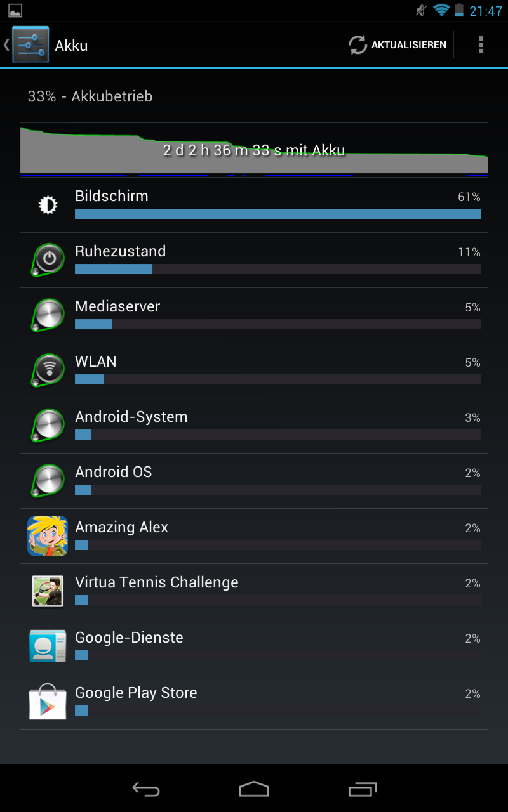Select the Android OS list entry
508x812 pixels.
(x=254, y=481)
